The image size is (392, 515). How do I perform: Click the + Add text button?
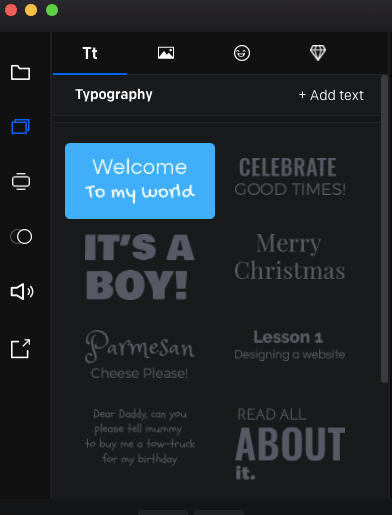[x=331, y=95]
